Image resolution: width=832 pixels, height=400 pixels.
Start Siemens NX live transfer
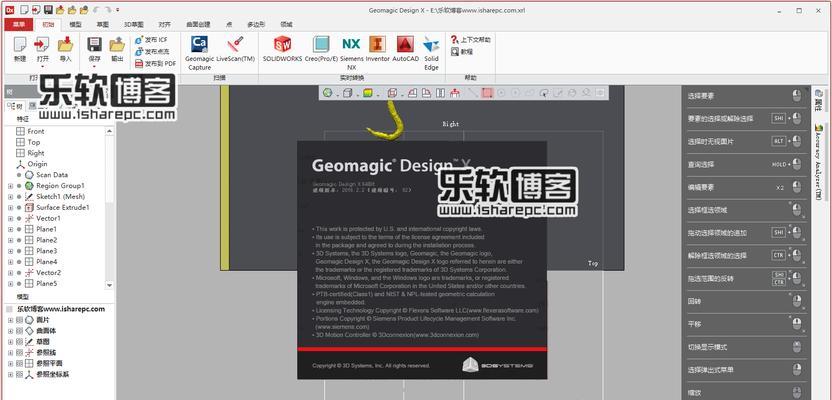351,44
